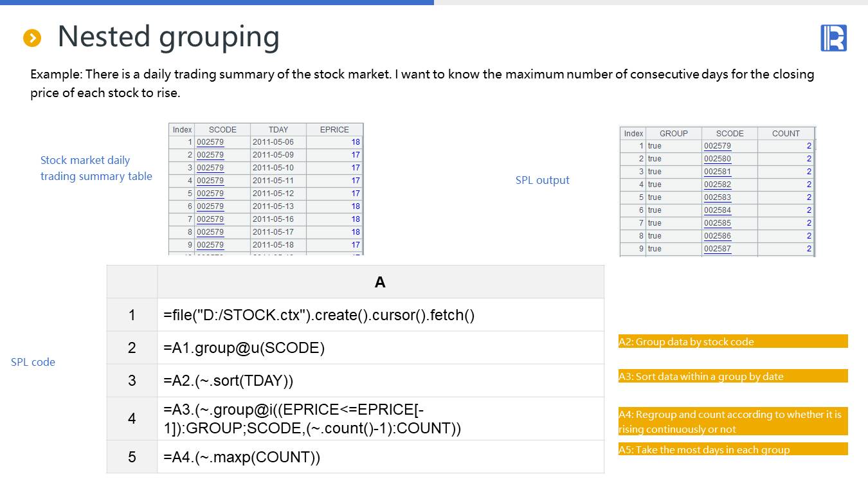Click the orange "A2: Group data by stock code" note
This screenshot has height=488, width=868.
click(732, 341)
